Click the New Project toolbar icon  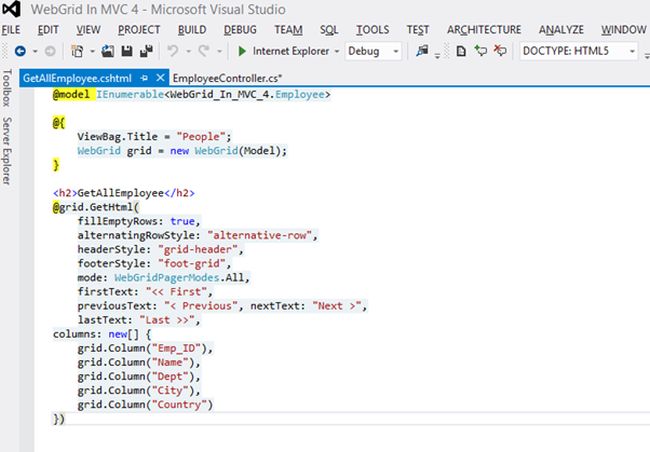pyautogui.click(x=77, y=51)
